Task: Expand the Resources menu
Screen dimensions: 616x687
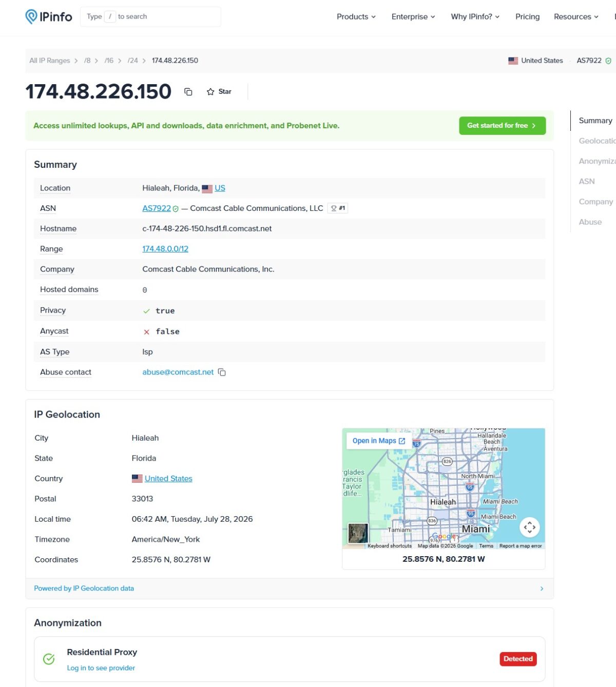Action: point(576,17)
